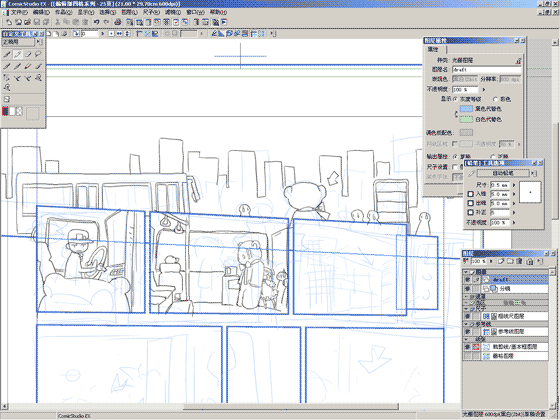Screen dimensions: 560x420
Task: Toggle visibility of the reference line layer
Action: [x=467, y=332]
